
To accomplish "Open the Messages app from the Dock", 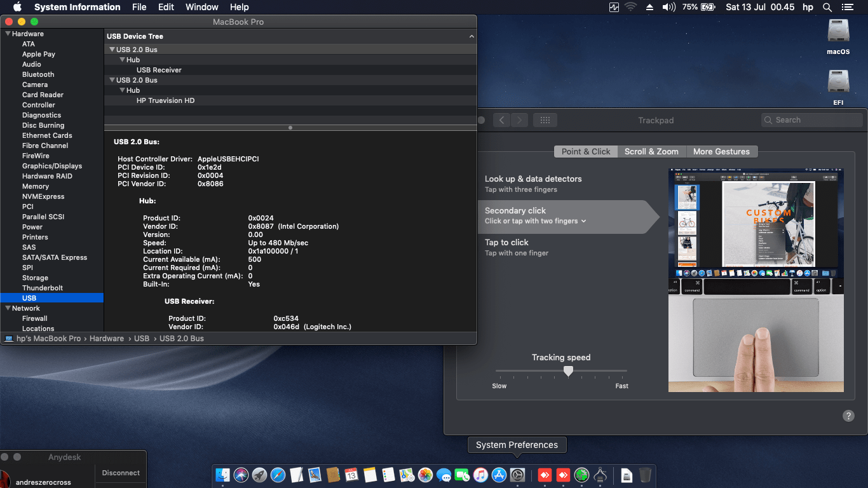I will click(445, 475).
